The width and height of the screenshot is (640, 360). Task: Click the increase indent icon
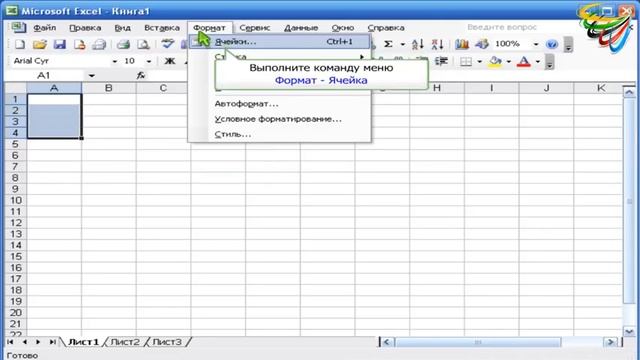pyautogui.click(x=441, y=61)
